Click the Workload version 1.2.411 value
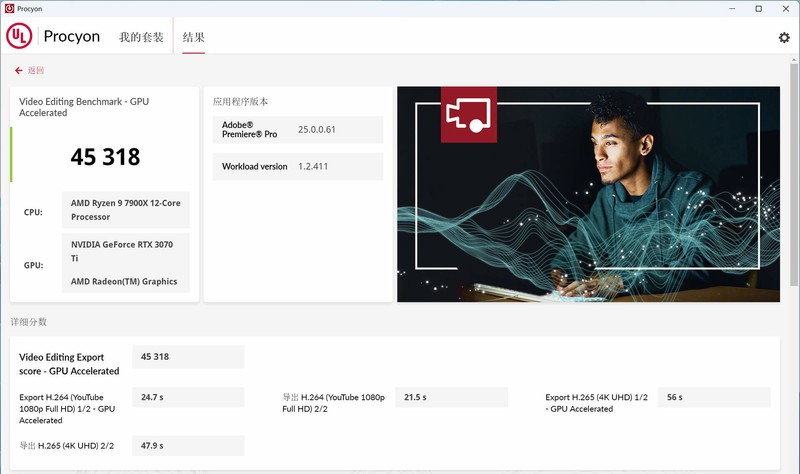 [313, 166]
